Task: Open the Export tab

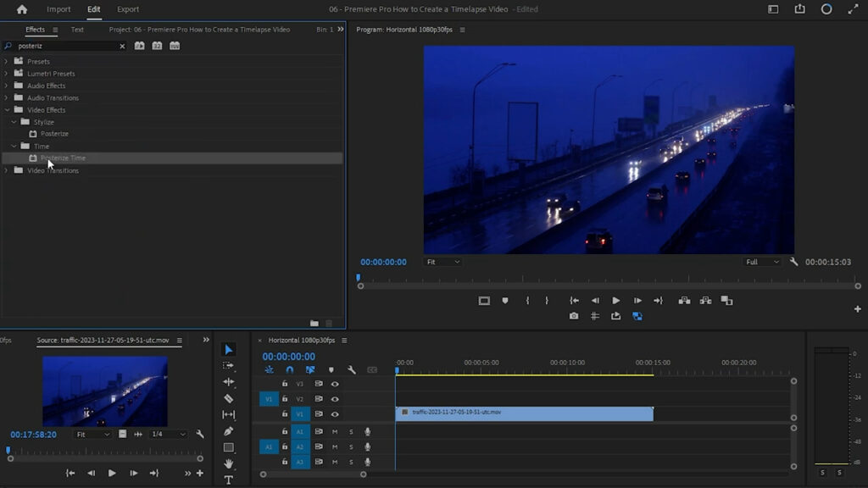Action: click(x=128, y=9)
